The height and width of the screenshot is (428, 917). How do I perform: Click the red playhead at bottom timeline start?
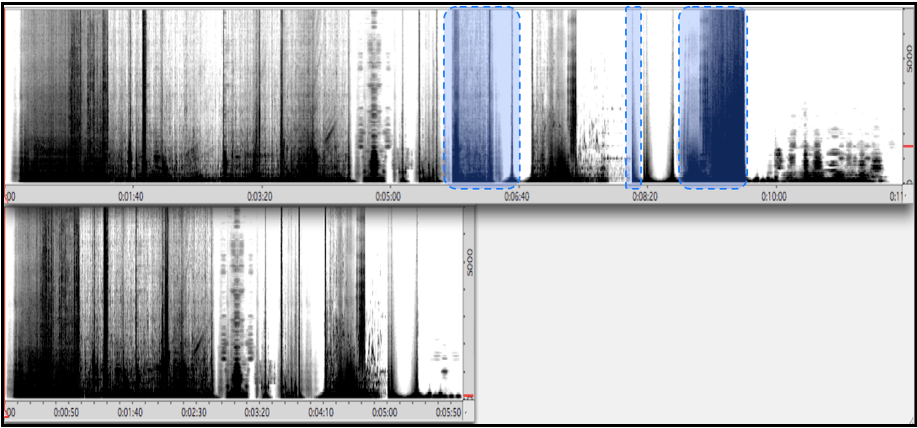point(6,410)
